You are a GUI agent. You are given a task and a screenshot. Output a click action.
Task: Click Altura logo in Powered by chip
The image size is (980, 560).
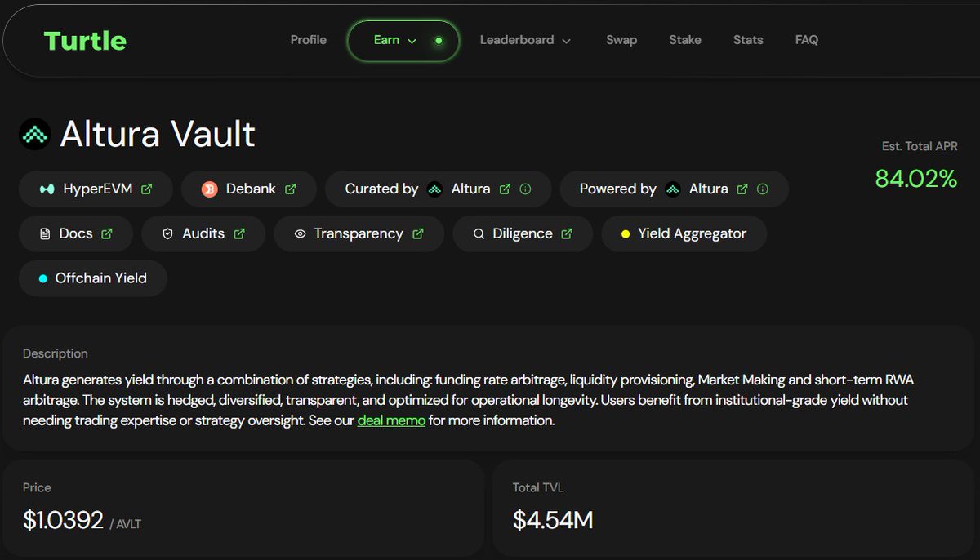click(673, 189)
